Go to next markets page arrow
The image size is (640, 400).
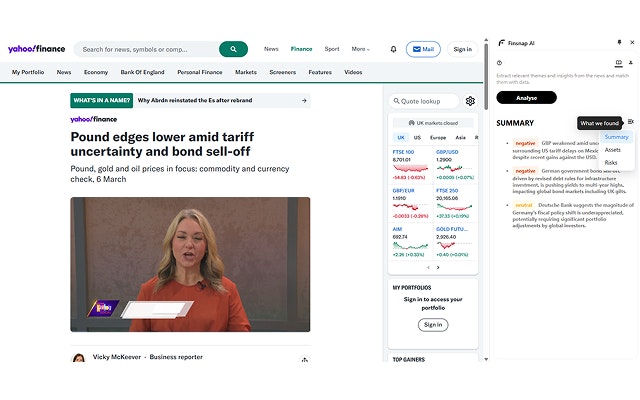tap(438, 268)
